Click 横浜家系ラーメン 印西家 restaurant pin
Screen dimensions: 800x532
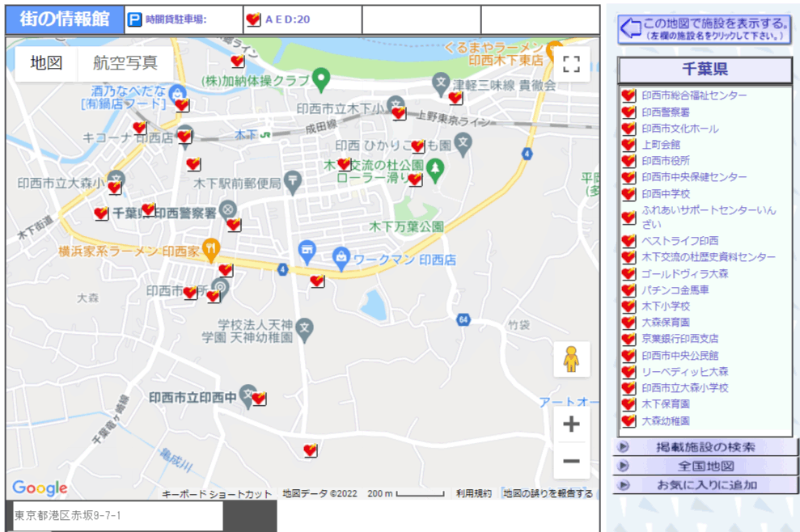210,250
